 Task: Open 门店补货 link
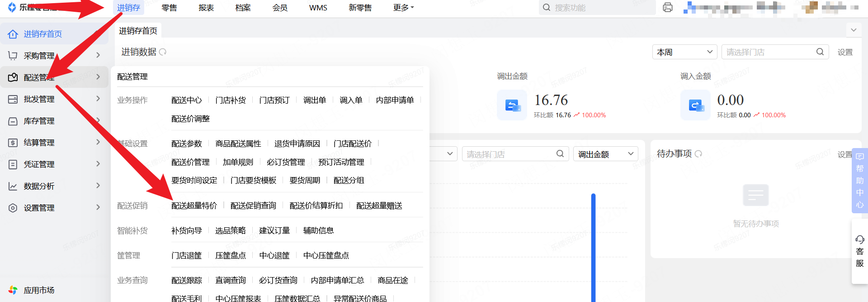pyautogui.click(x=231, y=100)
